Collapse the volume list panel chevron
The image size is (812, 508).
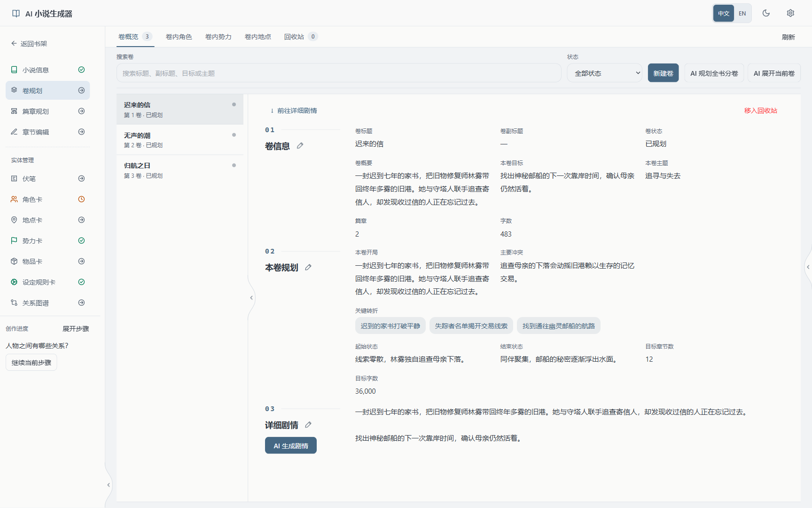tap(251, 298)
